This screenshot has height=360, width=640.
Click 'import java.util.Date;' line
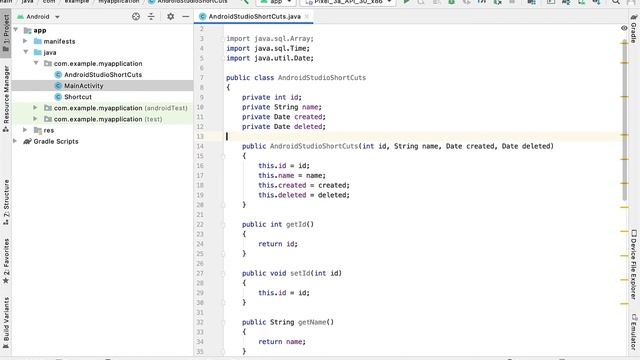click(x=270, y=58)
